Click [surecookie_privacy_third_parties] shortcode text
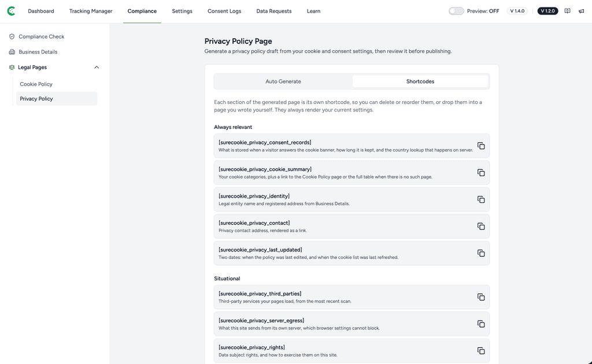Viewport: 592px width, 364px height. 260,294
